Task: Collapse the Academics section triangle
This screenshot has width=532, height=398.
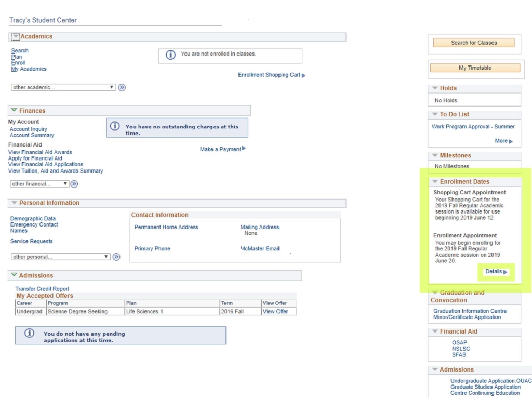Action: coord(16,37)
